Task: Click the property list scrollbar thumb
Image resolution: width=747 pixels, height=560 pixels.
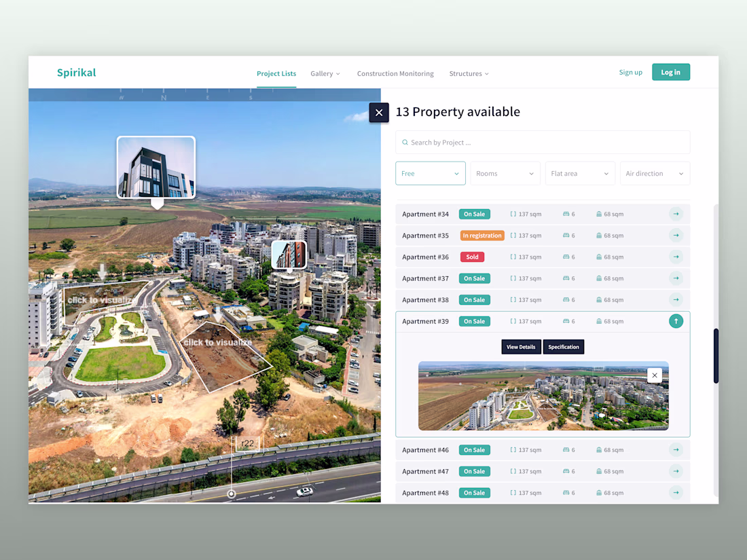Action: click(x=716, y=356)
